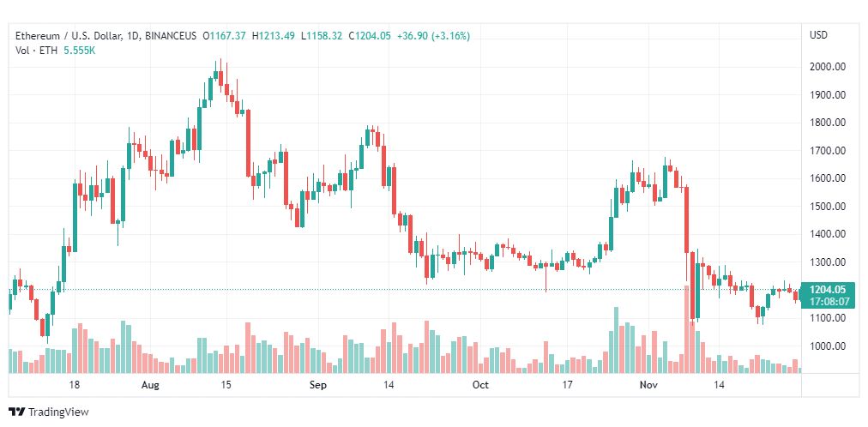Select the 14 date marker after Nov
Viewport: 868px width, 427px height.
pyautogui.click(x=719, y=385)
